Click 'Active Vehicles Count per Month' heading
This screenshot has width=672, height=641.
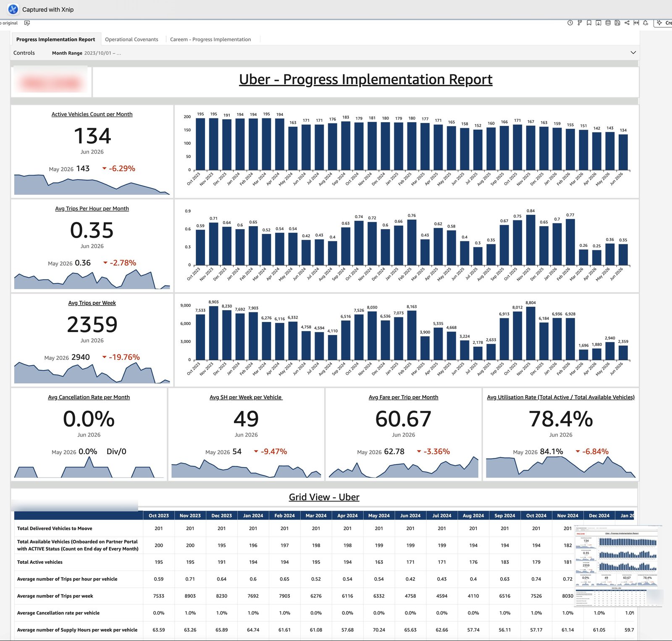point(92,114)
